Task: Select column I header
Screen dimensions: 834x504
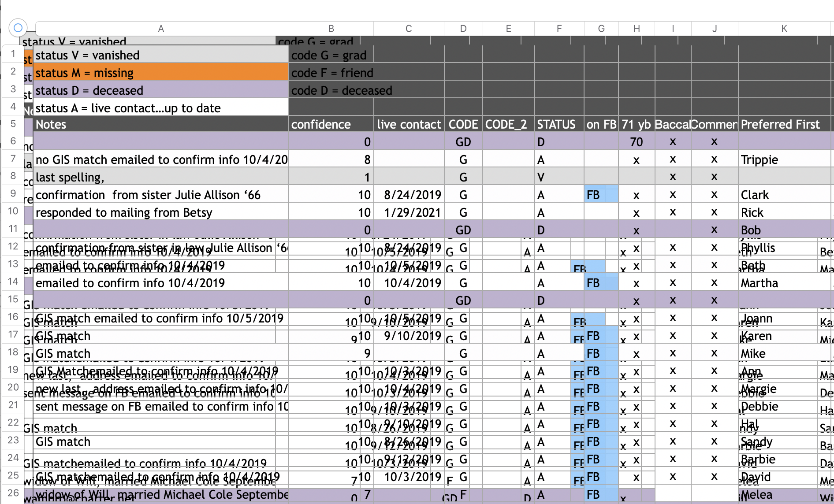Action: click(673, 29)
